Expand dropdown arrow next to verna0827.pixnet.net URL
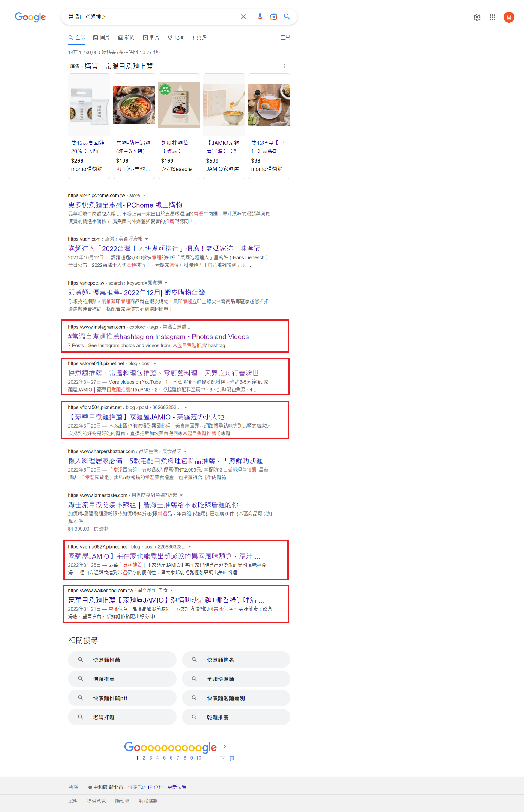Image resolution: width=524 pixels, height=812 pixels. point(190,547)
